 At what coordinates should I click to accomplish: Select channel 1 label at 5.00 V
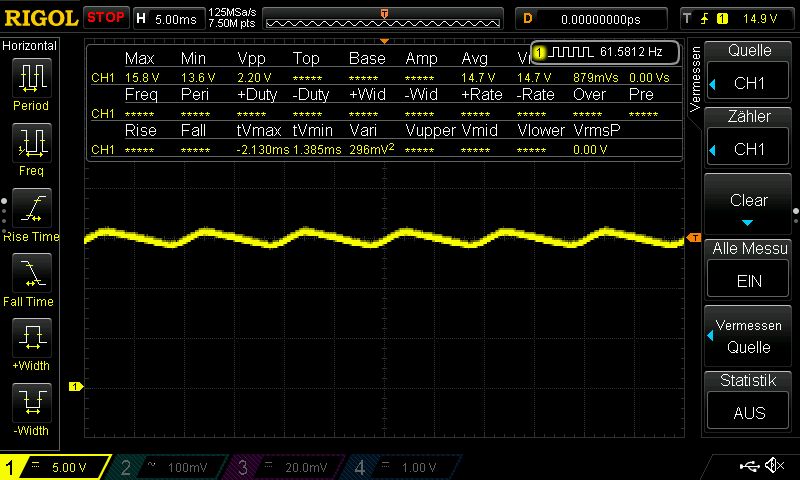[55, 467]
